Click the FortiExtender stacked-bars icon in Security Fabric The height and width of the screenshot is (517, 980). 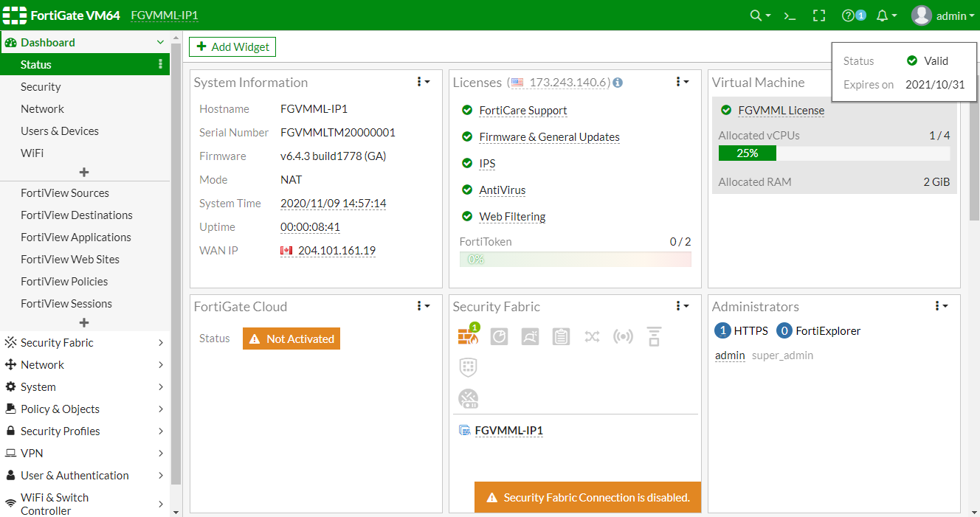[x=654, y=336]
